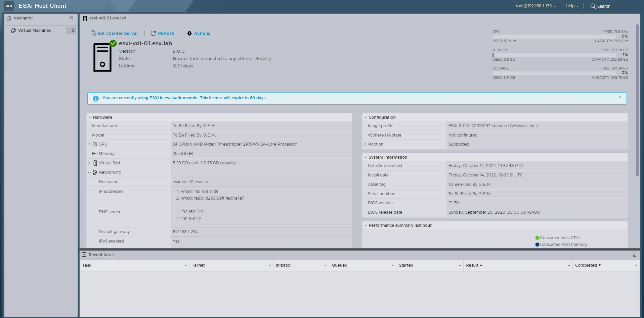Screen dimensions: 644x318
Task: Collapse the Navigator panel with double chevron
Action: point(71,18)
